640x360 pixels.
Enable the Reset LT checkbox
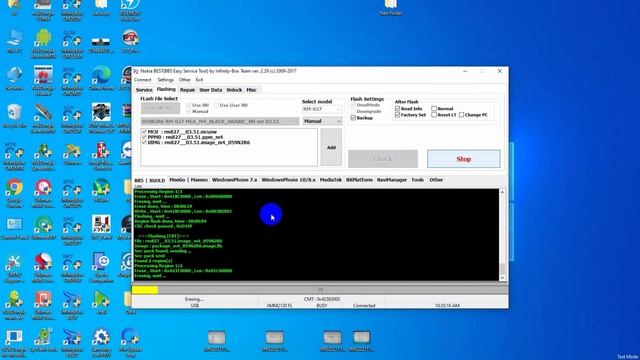point(434,115)
